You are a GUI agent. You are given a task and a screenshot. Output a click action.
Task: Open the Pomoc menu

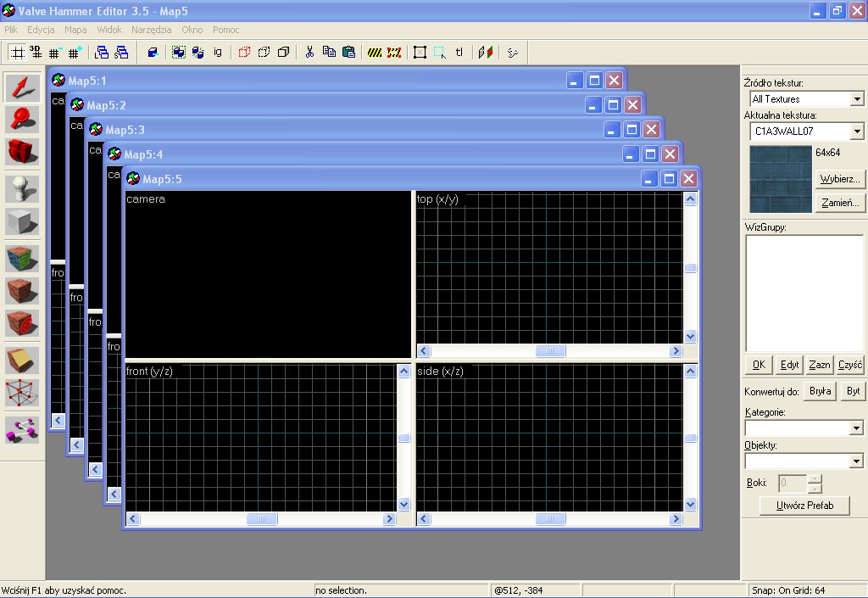pos(225,30)
